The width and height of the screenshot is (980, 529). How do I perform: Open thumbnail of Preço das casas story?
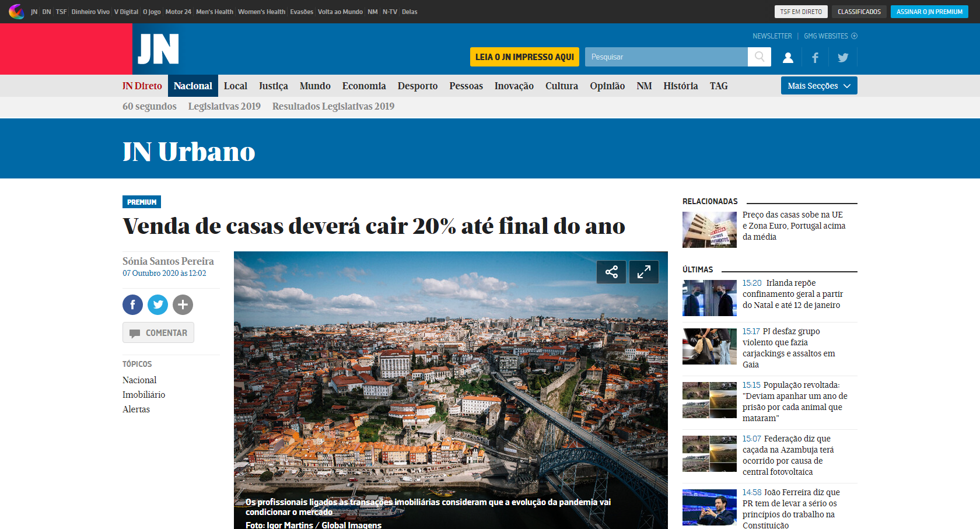coord(709,230)
